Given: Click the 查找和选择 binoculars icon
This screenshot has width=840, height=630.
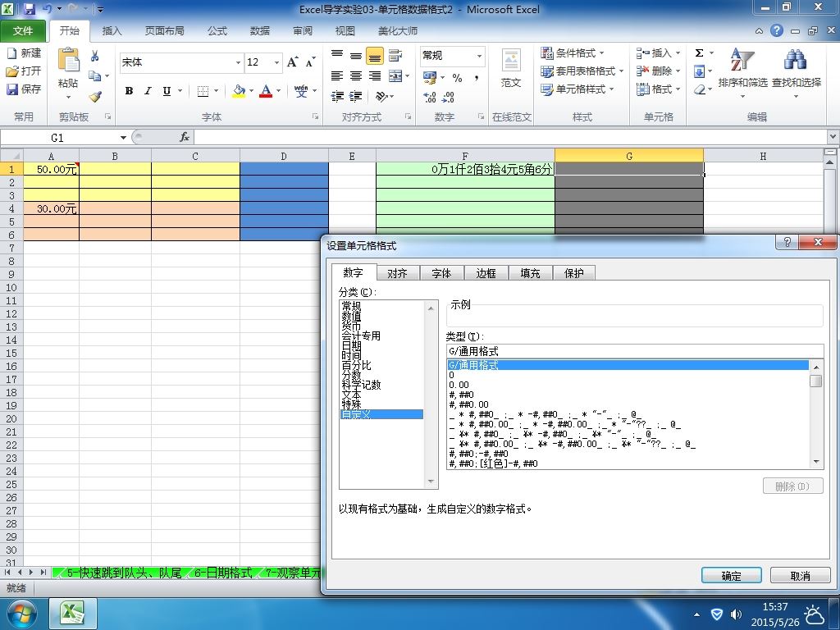Looking at the screenshot, I should tap(796, 60).
